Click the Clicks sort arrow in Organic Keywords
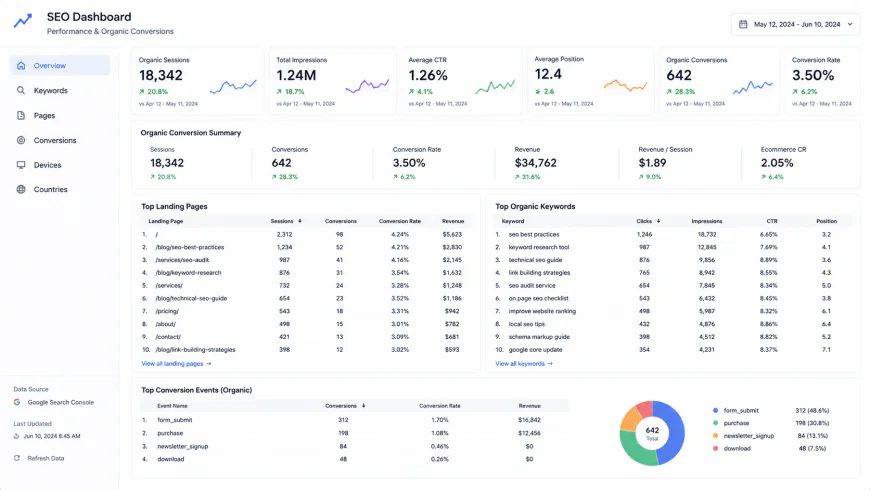The image size is (870, 490). click(x=659, y=221)
